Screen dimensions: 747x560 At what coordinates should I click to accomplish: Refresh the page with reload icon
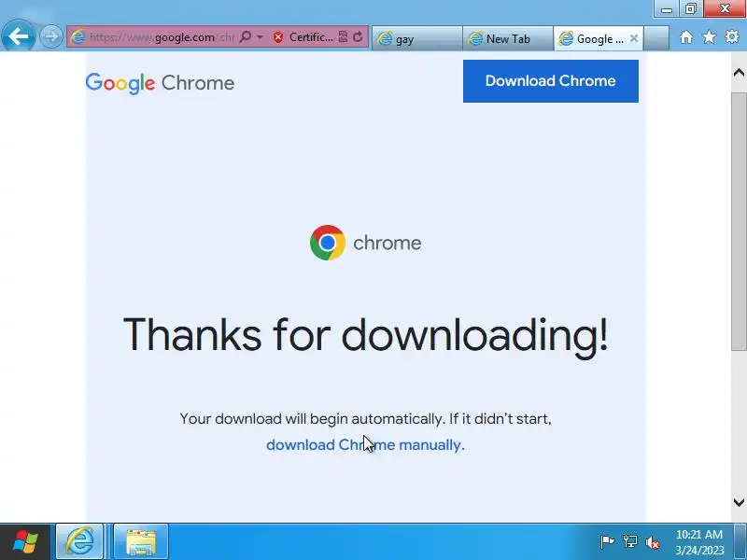pyautogui.click(x=358, y=36)
